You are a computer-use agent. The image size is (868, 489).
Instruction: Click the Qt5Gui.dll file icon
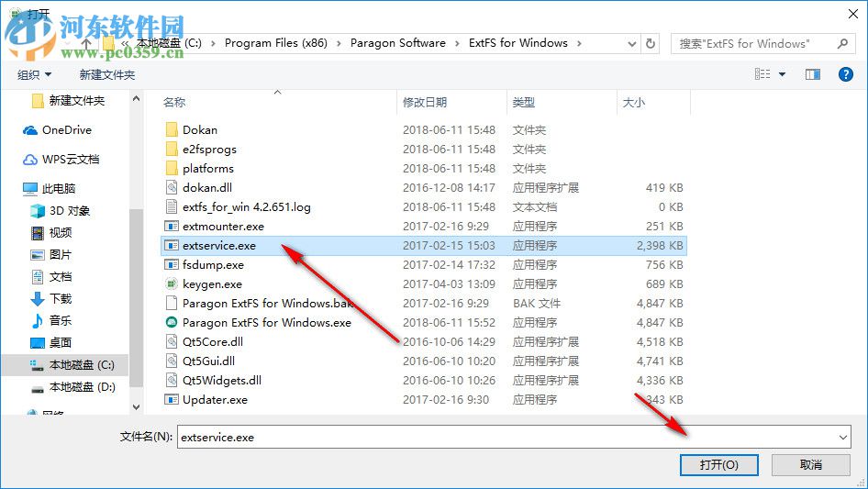point(172,361)
